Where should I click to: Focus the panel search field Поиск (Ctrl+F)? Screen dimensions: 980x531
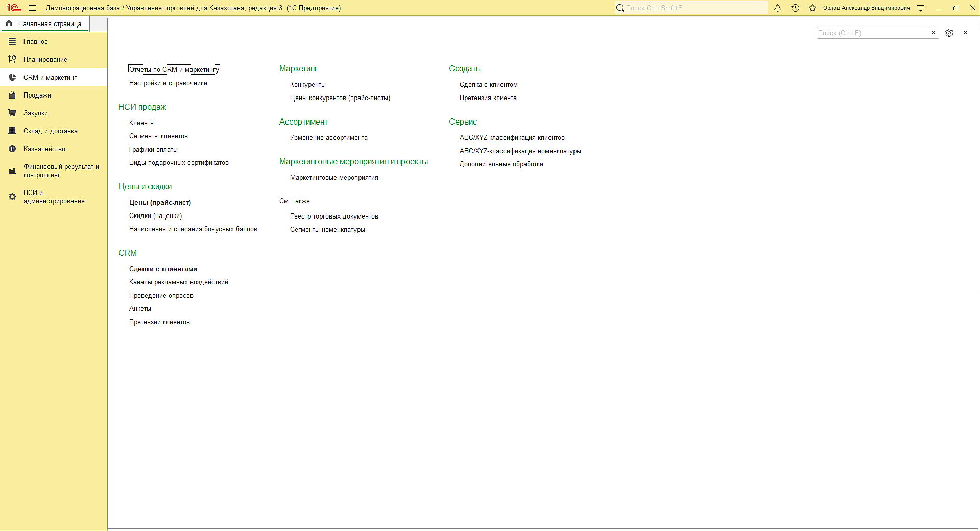point(872,33)
